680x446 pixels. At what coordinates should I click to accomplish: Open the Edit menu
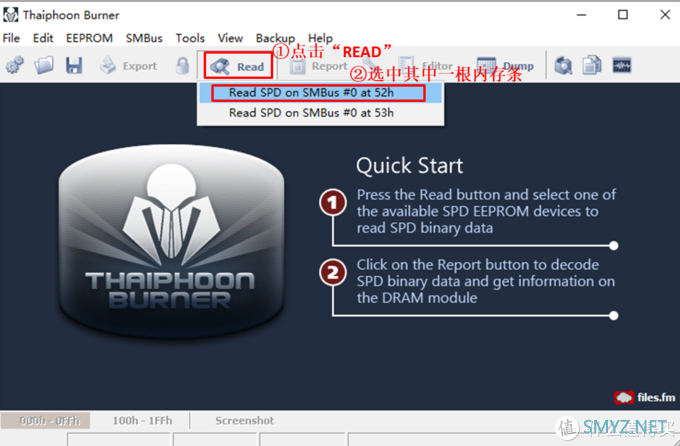click(43, 38)
